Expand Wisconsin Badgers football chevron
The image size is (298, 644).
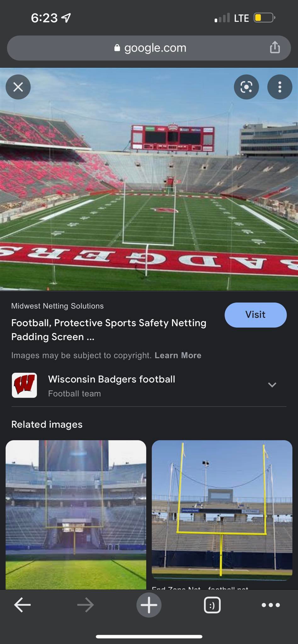[x=272, y=385]
